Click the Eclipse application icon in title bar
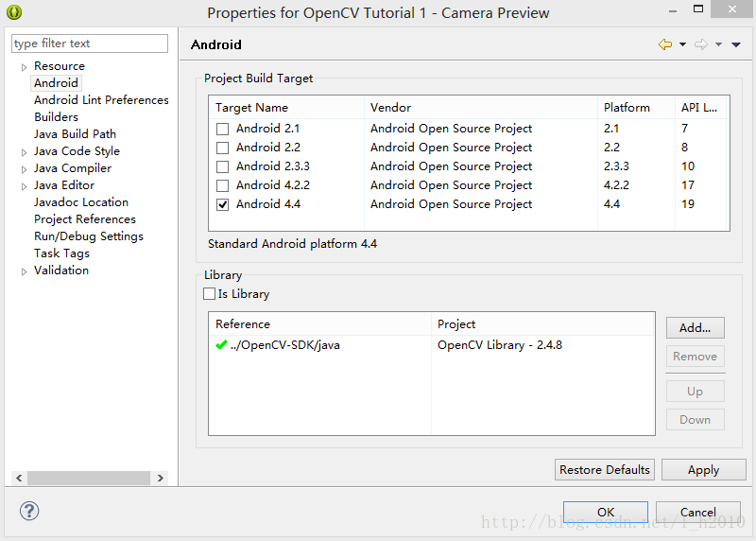Viewport: 756px width, 541px height. (x=14, y=12)
